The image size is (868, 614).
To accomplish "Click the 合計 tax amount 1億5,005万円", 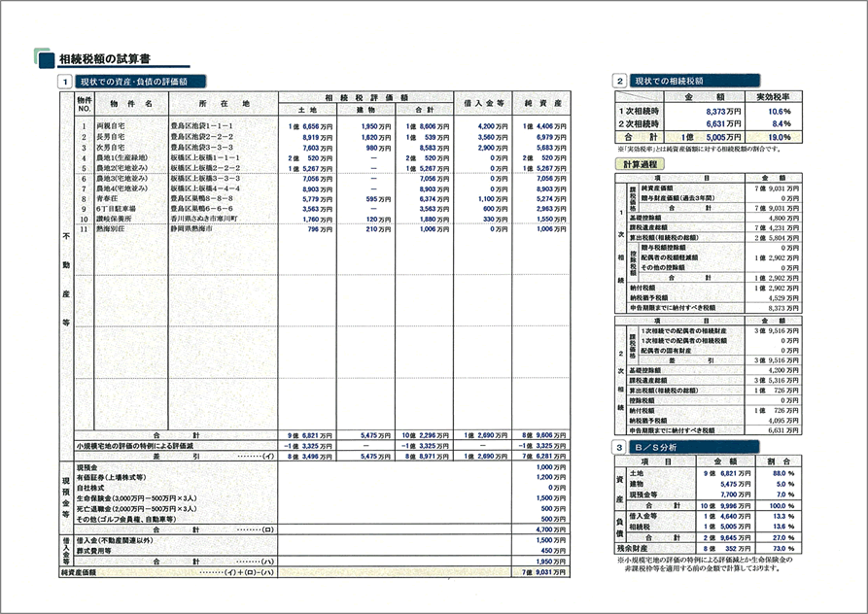I will coord(711,137).
